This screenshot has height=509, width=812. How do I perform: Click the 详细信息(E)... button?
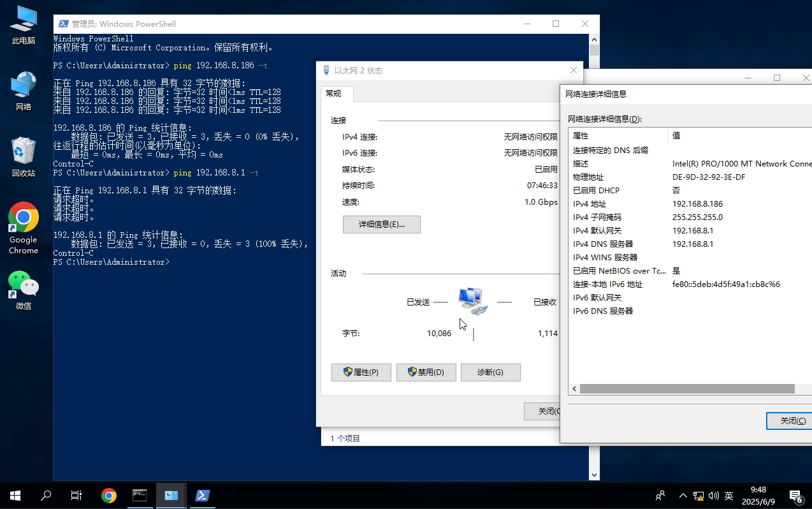pos(381,225)
